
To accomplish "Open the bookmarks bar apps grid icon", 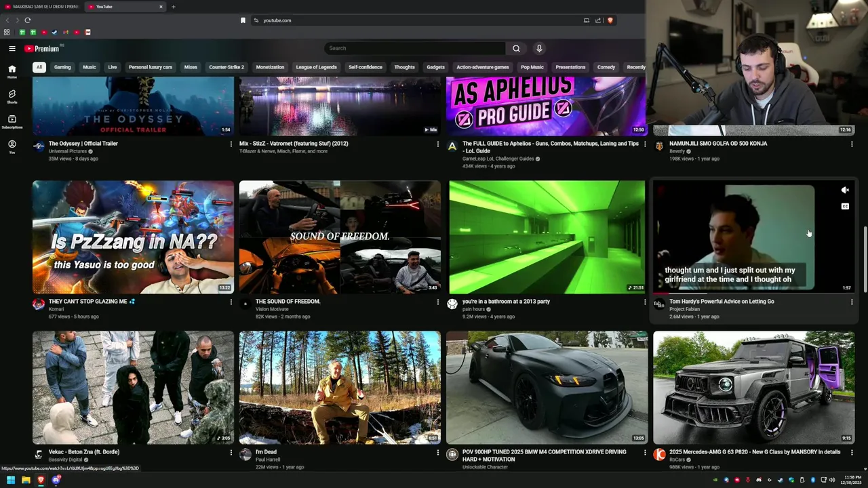I will 7,32.
